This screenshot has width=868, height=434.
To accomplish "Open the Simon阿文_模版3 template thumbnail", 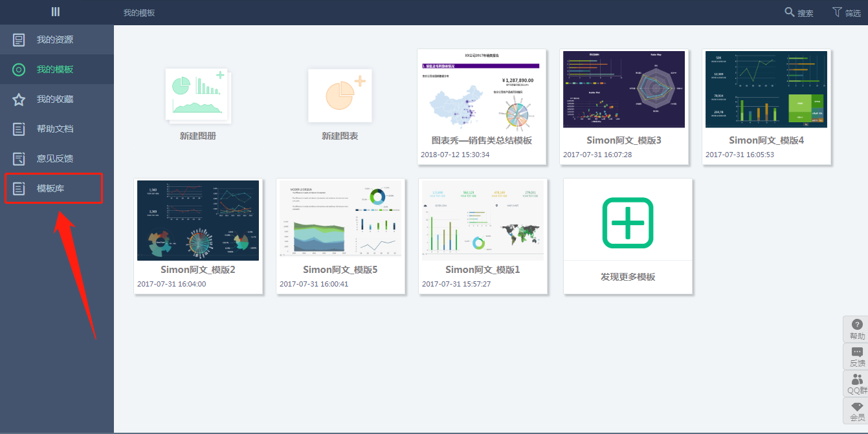I will [624, 89].
